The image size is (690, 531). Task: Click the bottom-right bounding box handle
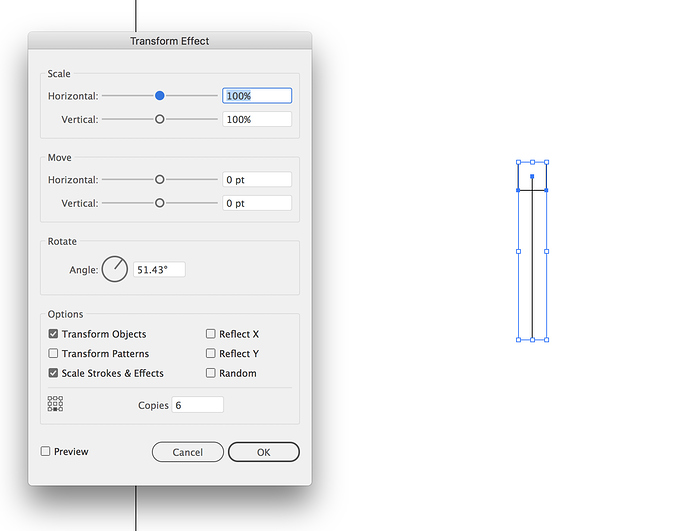tap(547, 340)
